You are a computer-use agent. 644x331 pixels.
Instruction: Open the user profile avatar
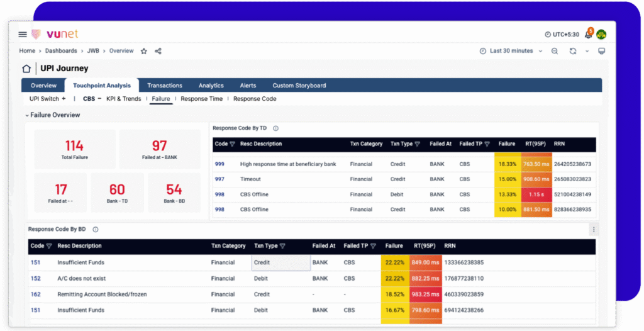click(601, 35)
